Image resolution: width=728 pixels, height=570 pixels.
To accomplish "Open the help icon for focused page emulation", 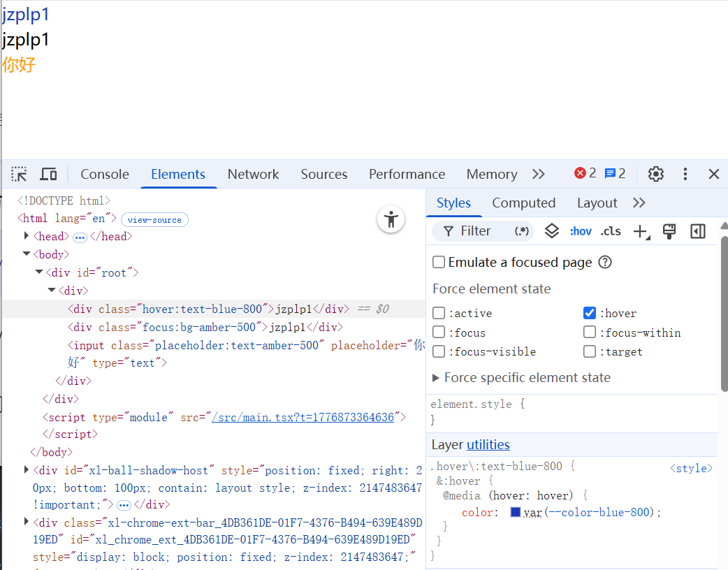I will coord(605,262).
